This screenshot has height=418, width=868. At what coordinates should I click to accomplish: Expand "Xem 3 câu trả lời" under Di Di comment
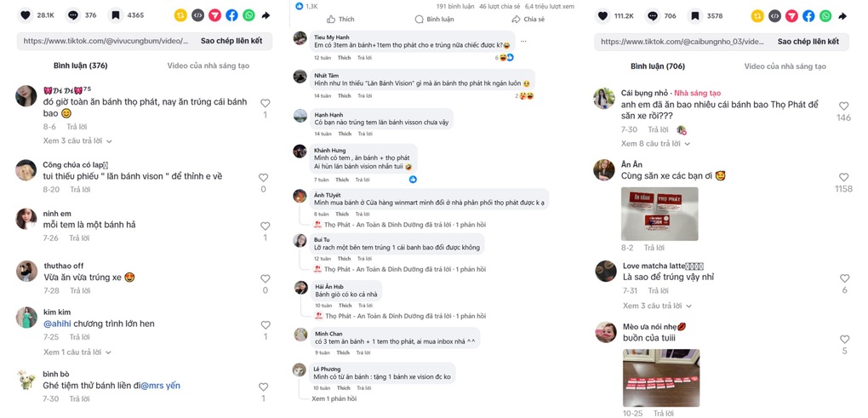coord(77,141)
